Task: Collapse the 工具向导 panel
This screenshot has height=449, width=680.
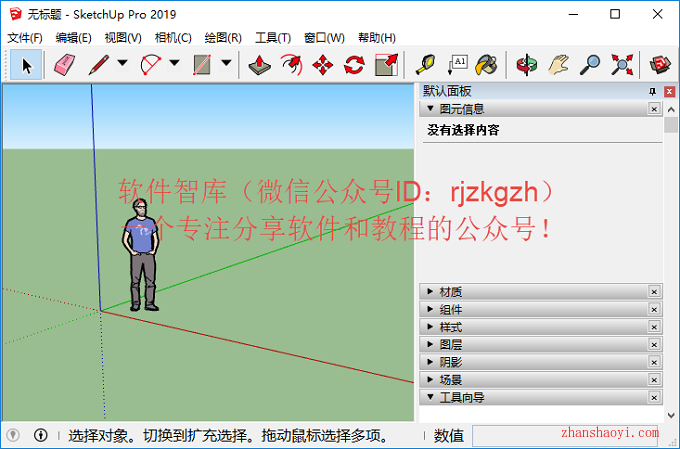Action: click(430, 397)
